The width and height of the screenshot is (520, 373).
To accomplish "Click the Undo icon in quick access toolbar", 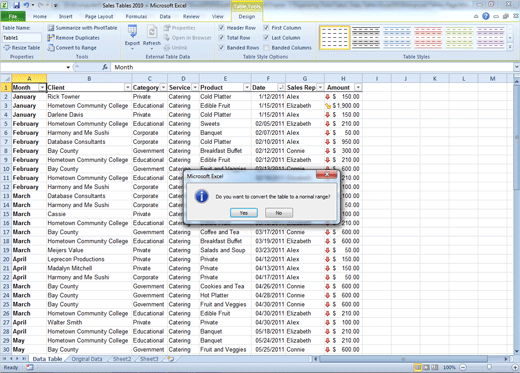I will coord(26,5).
